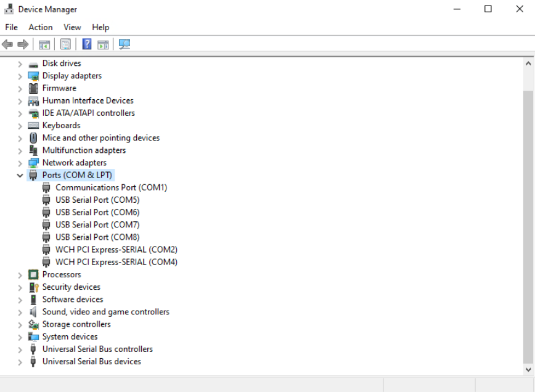Expand the Network adapters category
535x392 pixels.
pyautogui.click(x=20, y=163)
